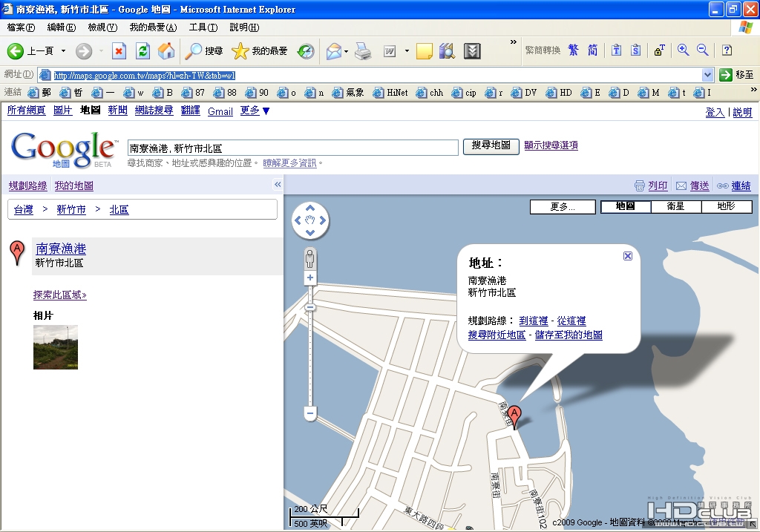Switch map view to 地圖

coord(625,206)
